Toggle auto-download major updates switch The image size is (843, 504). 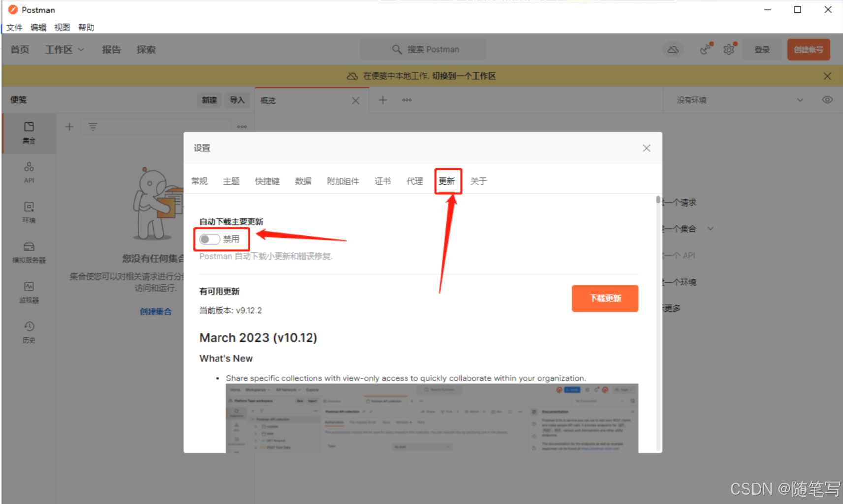click(x=210, y=239)
